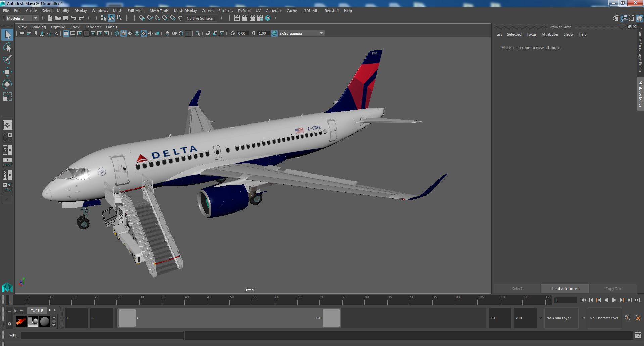Toggle viewport grid display

click(x=66, y=33)
